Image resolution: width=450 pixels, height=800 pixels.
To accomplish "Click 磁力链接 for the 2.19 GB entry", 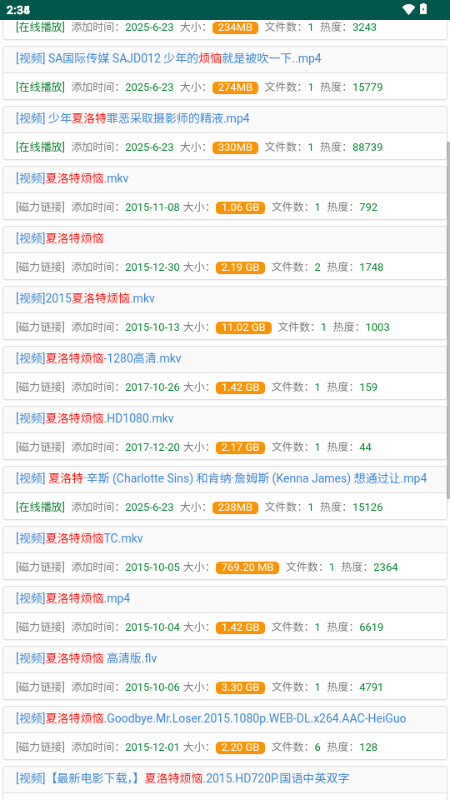I will 40,267.
